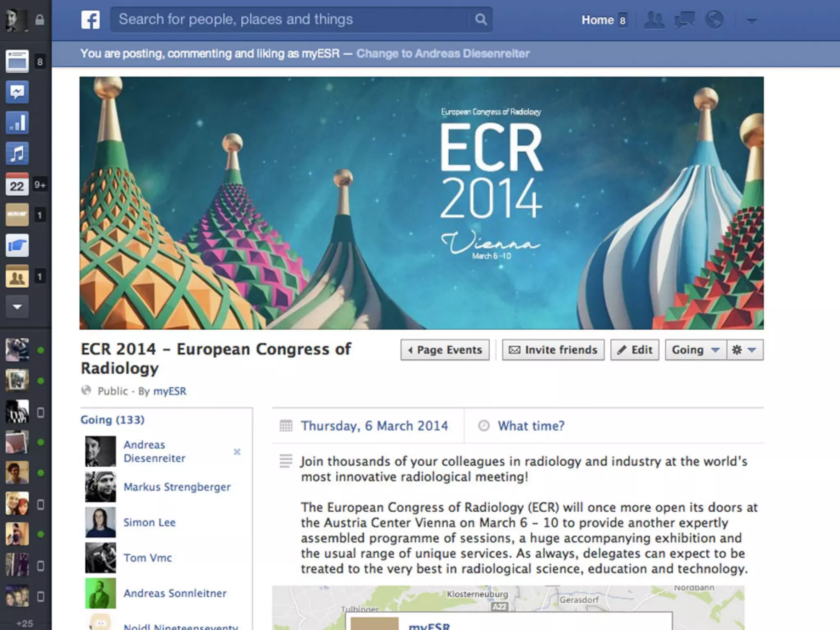The height and width of the screenshot is (630, 840).
Task: Open Markus Strengberger's profile
Action: point(177,487)
